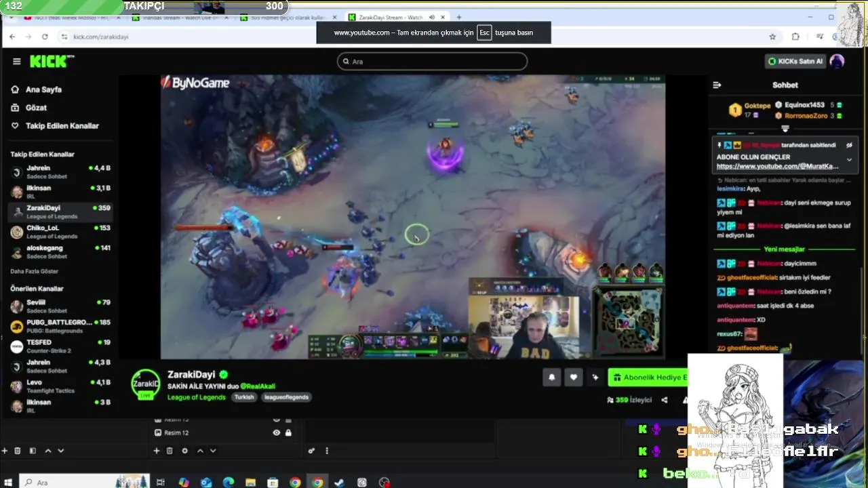Open Jahrein channel with 4,4 B viewers
This screenshot has height=488, width=868.
coord(60,172)
